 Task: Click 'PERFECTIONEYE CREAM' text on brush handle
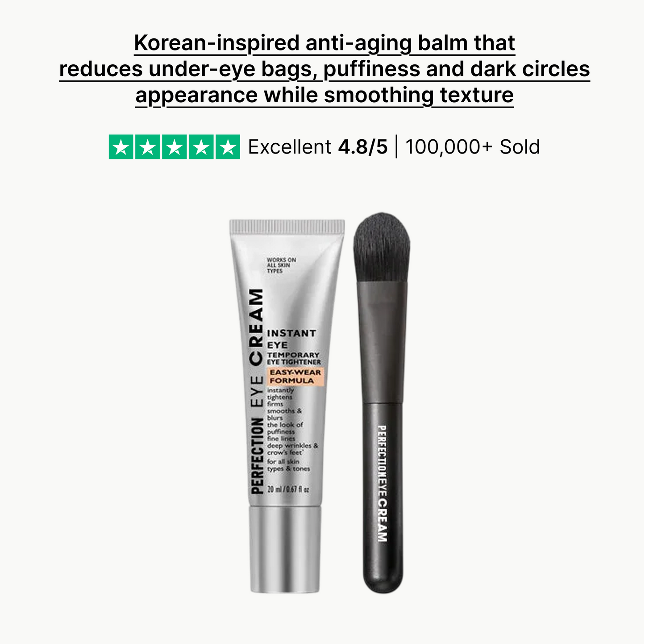pyautogui.click(x=382, y=484)
